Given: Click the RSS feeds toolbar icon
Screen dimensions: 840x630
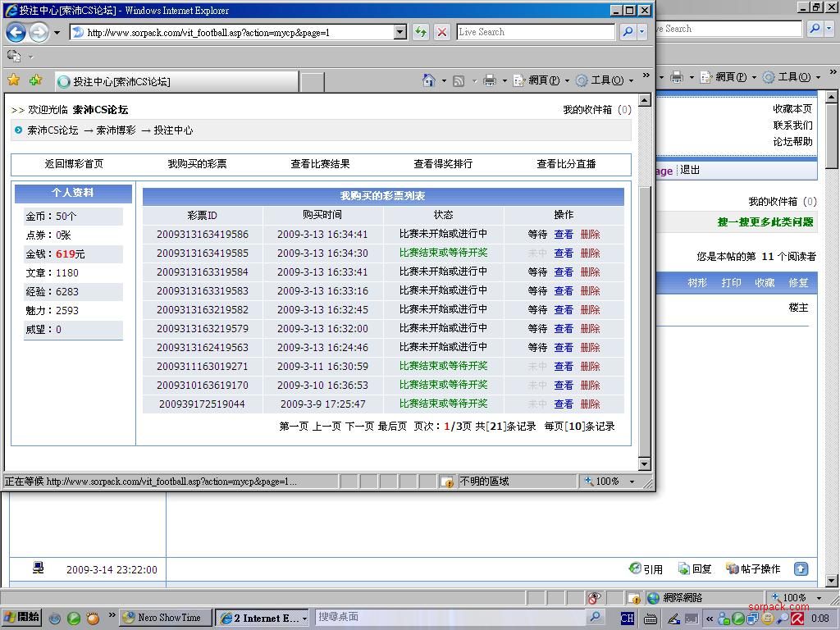Looking at the screenshot, I should point(459,80).
